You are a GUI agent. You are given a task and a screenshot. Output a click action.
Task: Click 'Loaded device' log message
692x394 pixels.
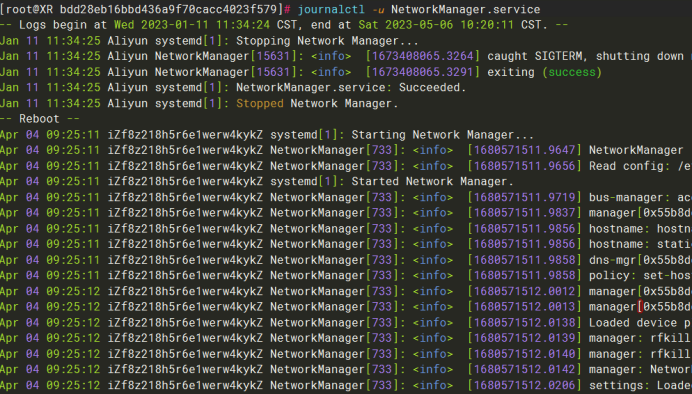[633, 323]
